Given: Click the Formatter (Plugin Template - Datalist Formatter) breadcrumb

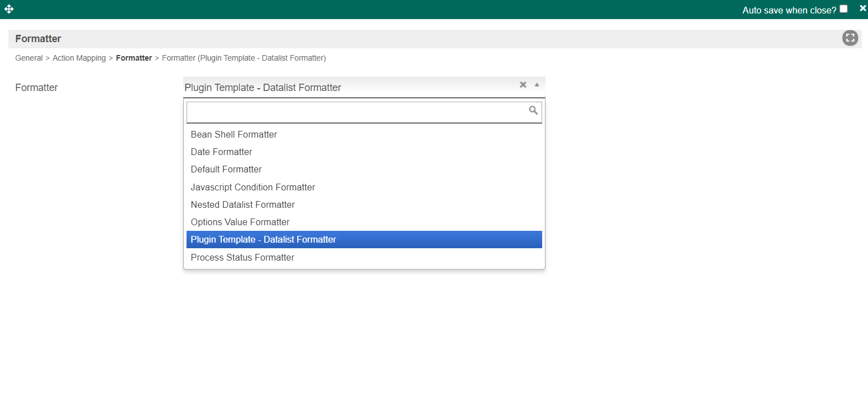Looking at the screenshot, I should tap(244, 58).
